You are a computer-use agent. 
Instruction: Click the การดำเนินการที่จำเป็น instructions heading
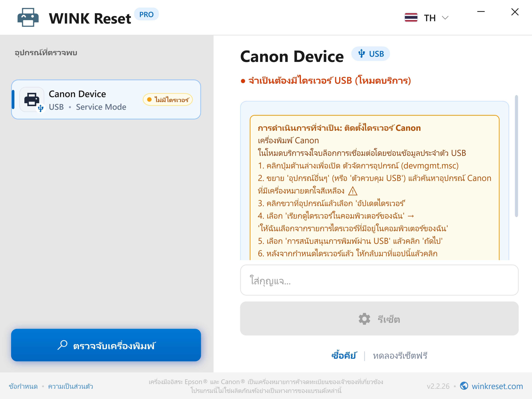click(339, 128)
